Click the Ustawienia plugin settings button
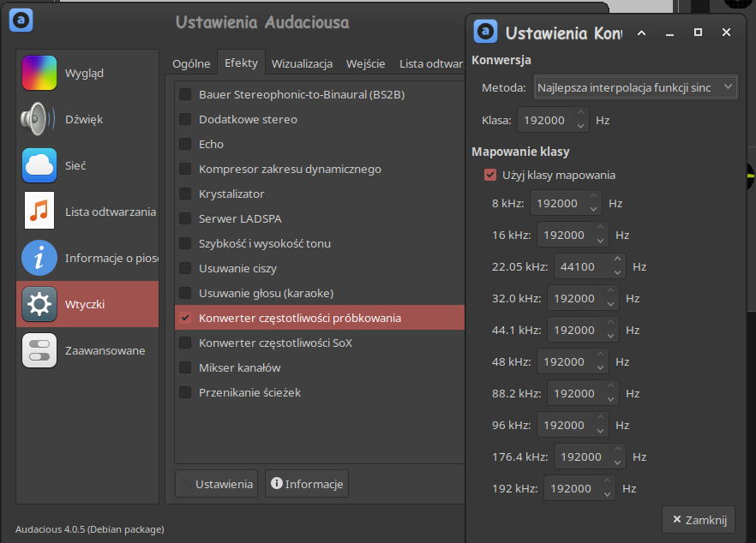This screenshot has height=543, width=756. pyautogui.click(x=217, y=484)
